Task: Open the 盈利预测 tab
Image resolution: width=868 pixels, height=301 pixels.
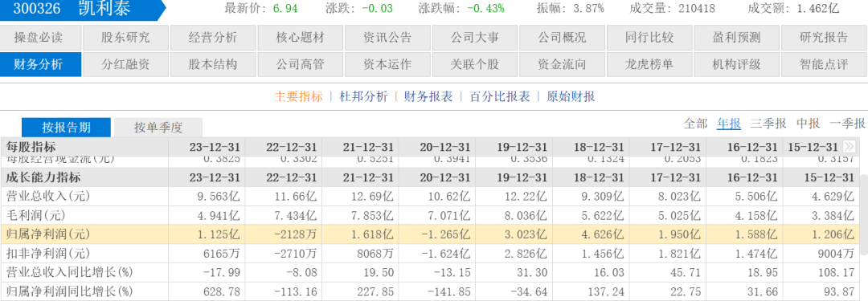Action: [x=736, y=39]
